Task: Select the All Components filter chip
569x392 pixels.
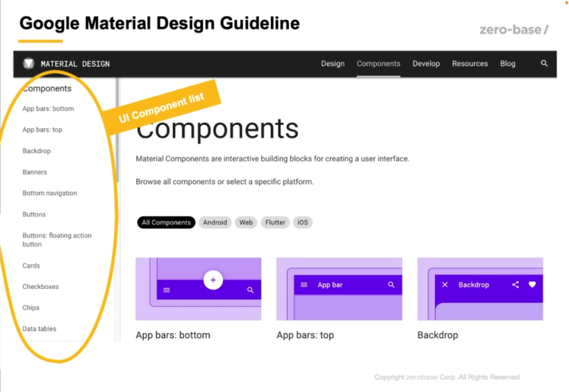Action: coord(166,222)
